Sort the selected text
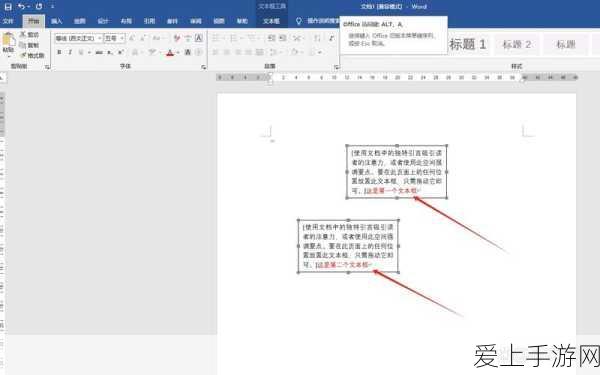This screenshot has width=600, height=375. pos(317,38)
